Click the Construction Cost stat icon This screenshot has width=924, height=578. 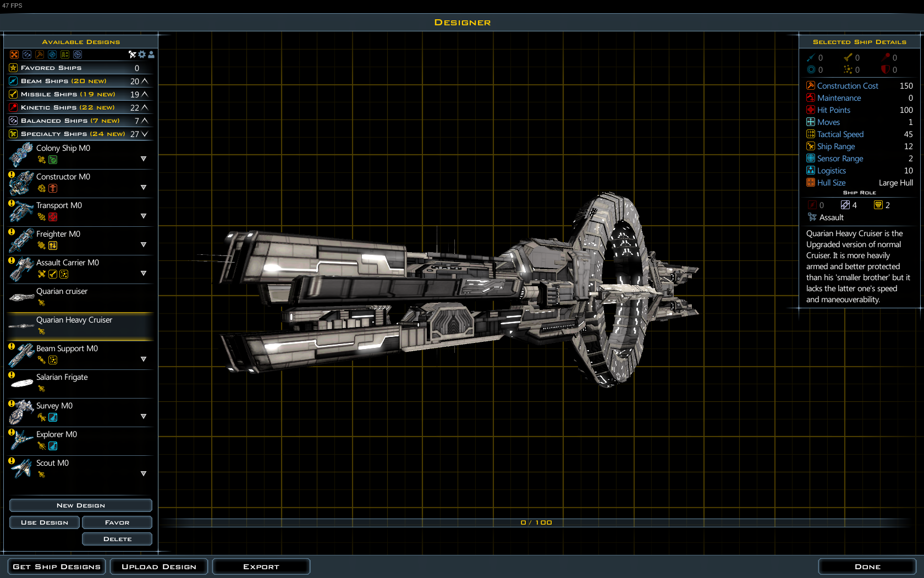[810, 86]
